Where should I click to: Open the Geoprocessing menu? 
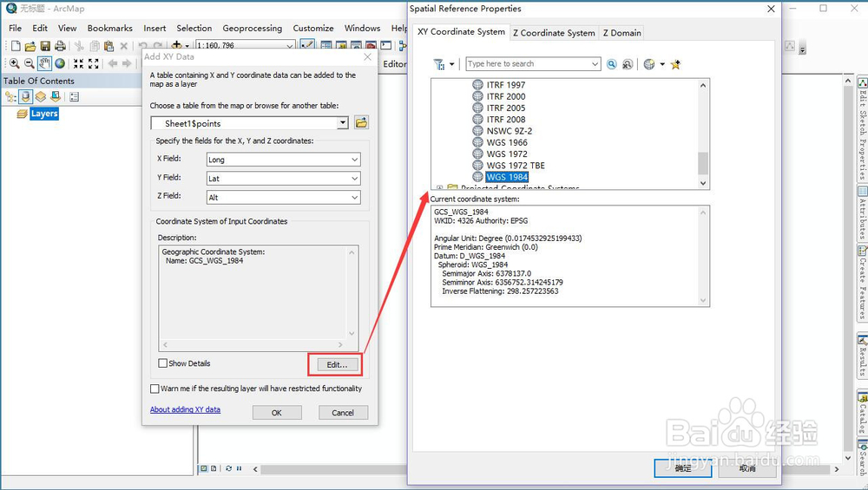(x=252, y=29)
